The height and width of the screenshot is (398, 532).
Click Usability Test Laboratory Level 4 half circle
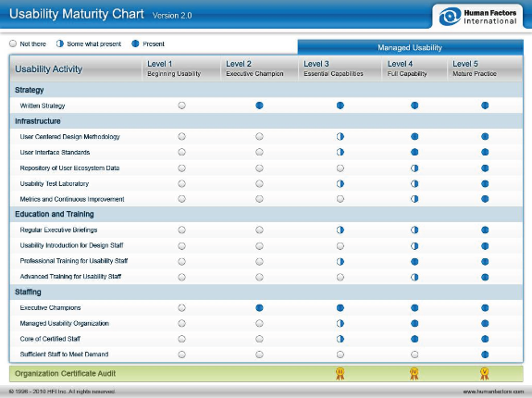click(x=414, y=183)
